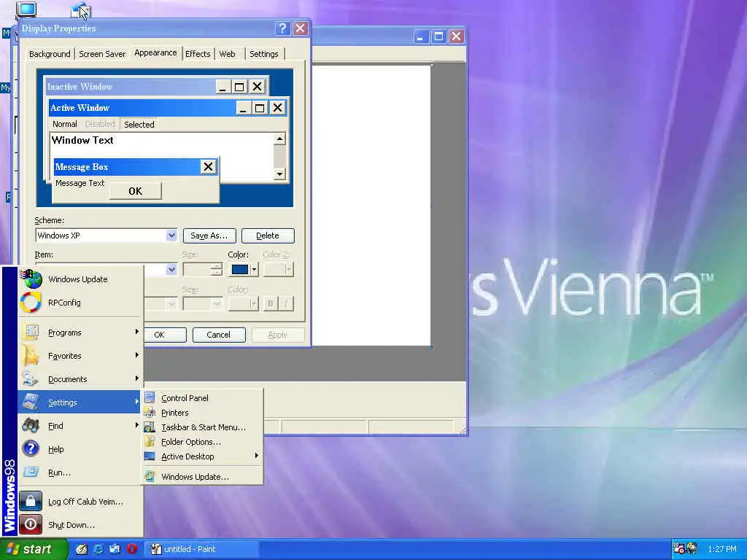Click the Display Properties help question button
Viewport: 747px width, 560px height.
[282, 28]
